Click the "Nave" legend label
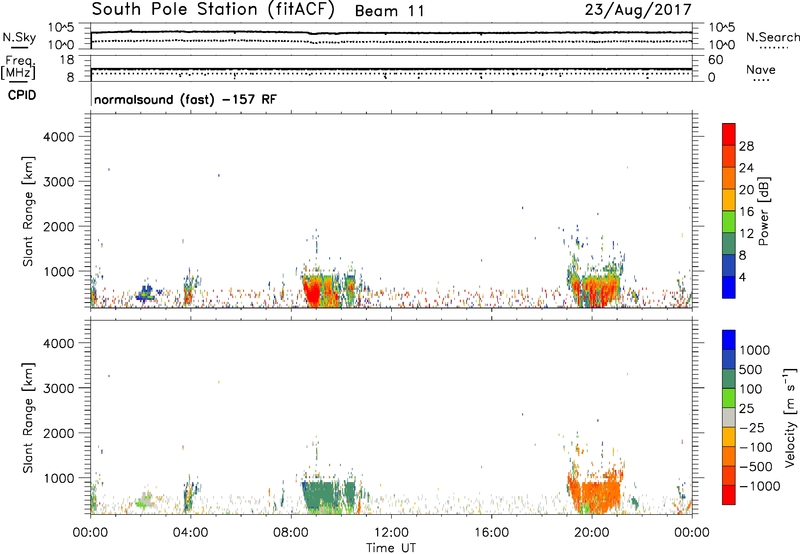 [x=761, y=69]
